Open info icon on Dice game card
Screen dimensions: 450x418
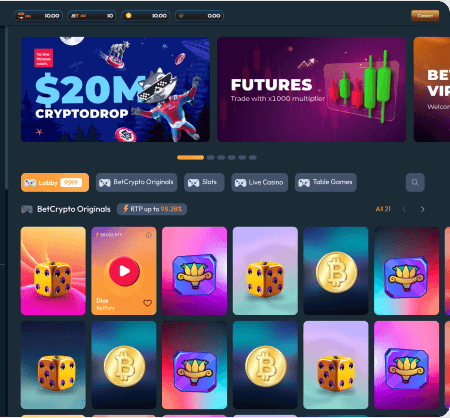click(149, 235)
